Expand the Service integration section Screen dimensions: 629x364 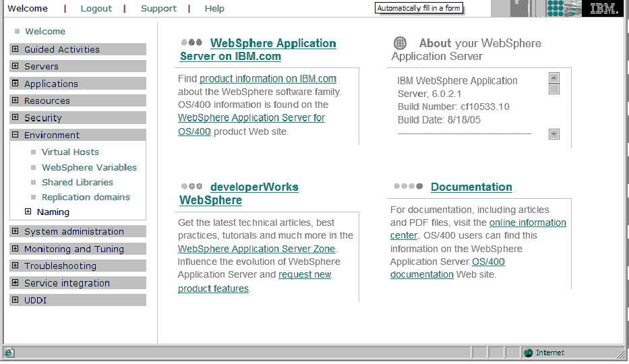16,282
